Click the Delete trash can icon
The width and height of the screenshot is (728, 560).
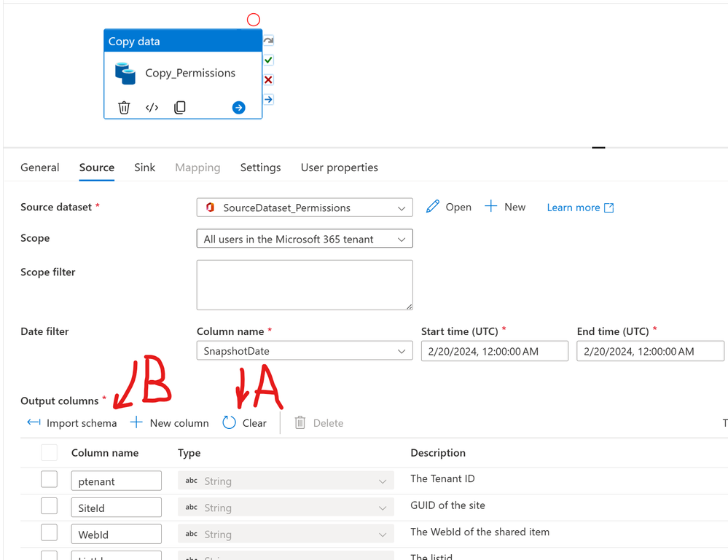[300, 422]
